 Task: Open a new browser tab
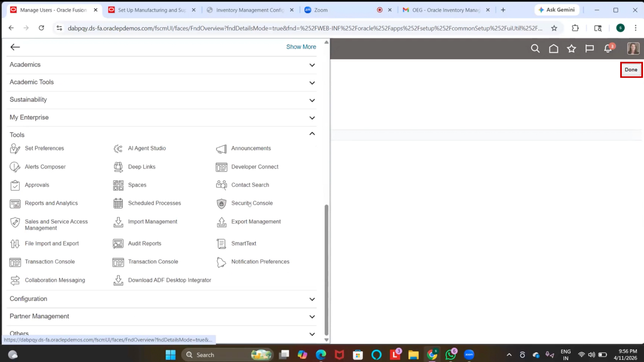[503, 10]
